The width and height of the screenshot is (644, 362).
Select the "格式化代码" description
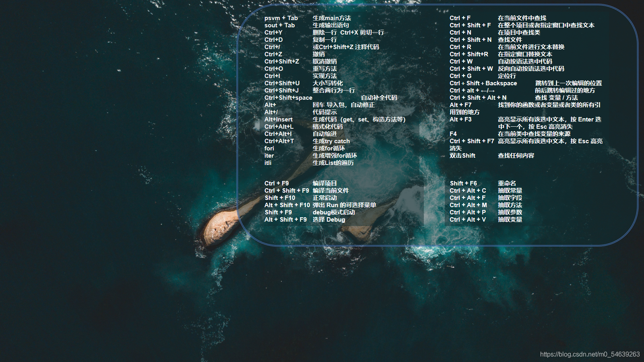click(x=328, y=127)
